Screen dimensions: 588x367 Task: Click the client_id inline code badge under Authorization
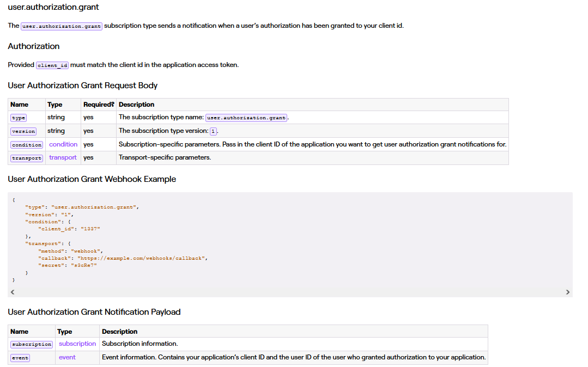52,65
